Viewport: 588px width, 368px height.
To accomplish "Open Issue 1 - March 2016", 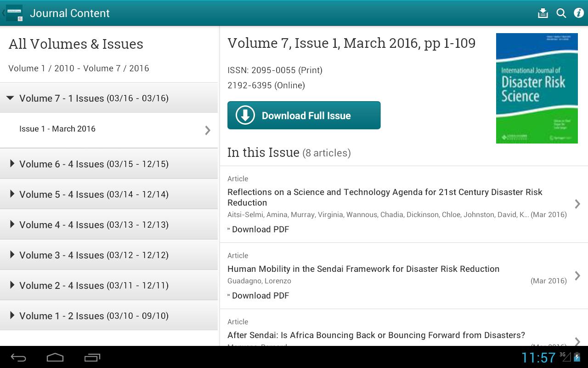I will (x=109, y=130).
